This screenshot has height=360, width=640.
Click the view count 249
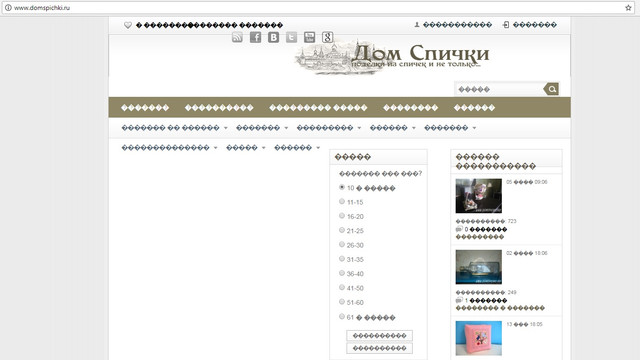pos(512,292)
